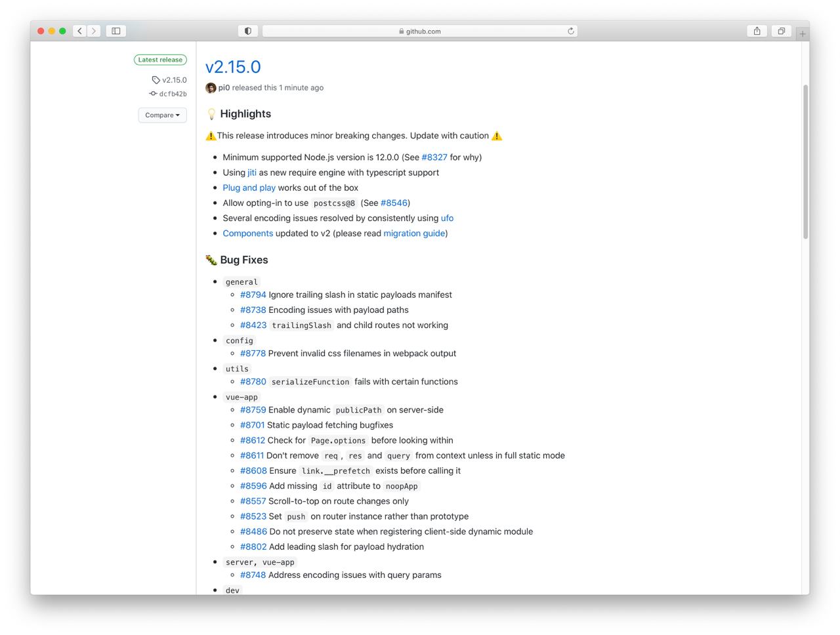Open #8523 Set push link
840x635 pixels.
coord(253,516)
